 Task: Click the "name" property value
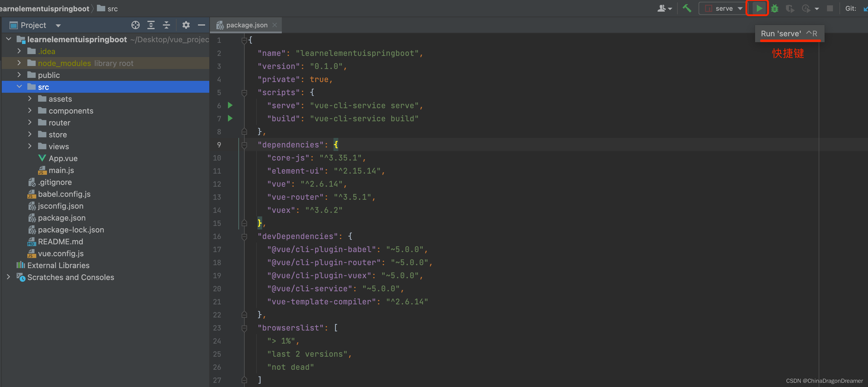357,53
